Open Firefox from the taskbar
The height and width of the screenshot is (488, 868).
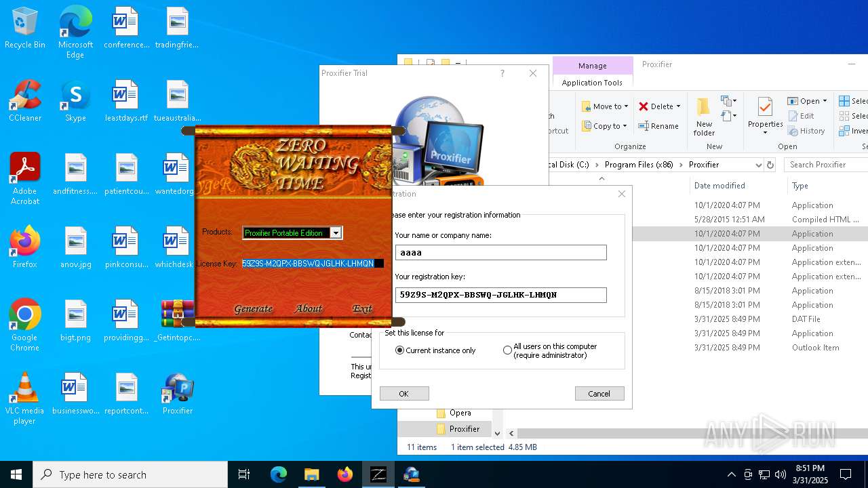tap(345, 474)
